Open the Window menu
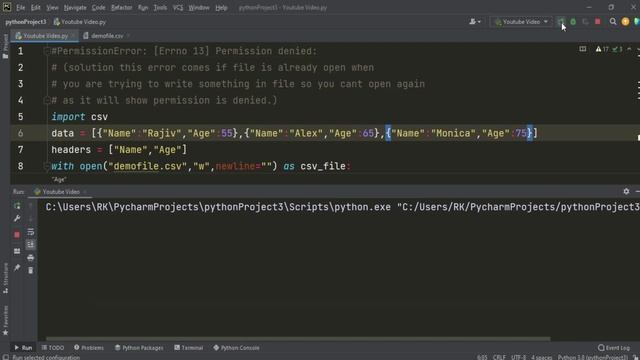The height and width of the screenshot is (360, 640). point(199,7)
